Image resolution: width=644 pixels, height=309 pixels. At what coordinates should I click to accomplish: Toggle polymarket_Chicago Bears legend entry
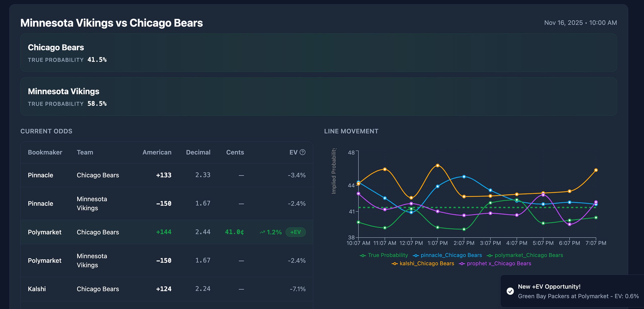[x=525, y=255]
